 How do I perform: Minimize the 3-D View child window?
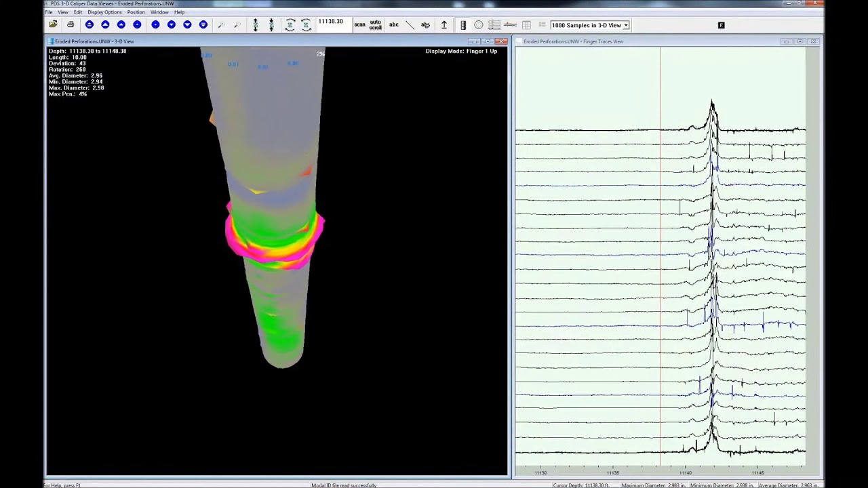click(x=475, y=41)
